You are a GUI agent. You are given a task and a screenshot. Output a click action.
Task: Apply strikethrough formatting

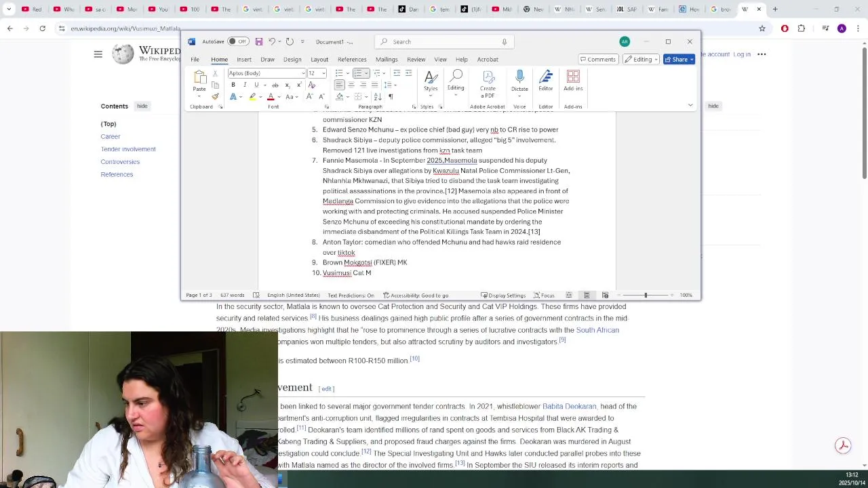click(x=275, y=85)
